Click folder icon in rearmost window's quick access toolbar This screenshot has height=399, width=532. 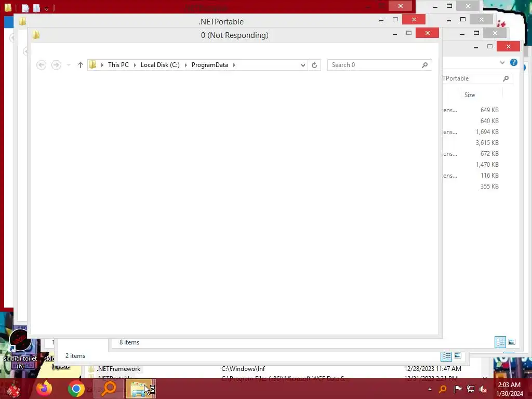click(8, 7)
